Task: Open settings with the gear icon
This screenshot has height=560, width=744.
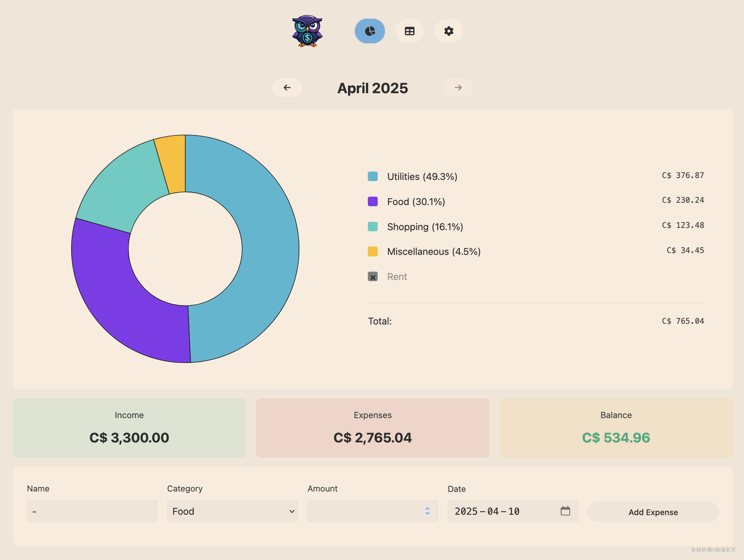Action: point(448,31)
